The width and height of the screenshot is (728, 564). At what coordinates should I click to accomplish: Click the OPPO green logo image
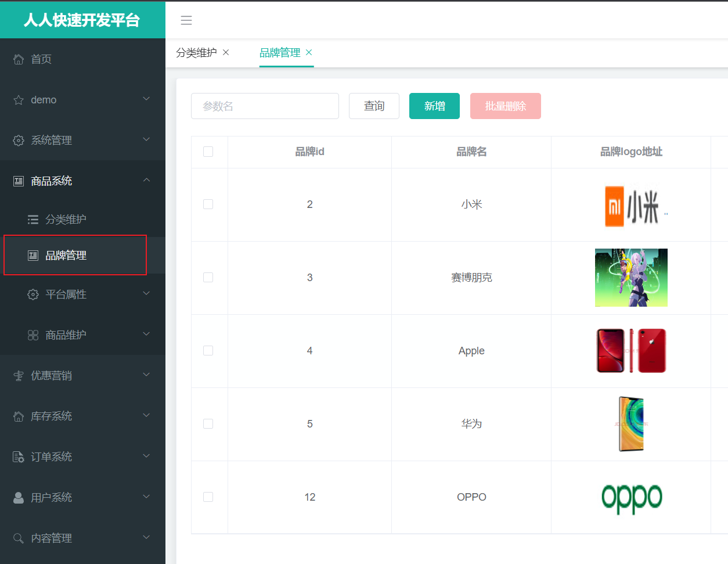click(632, 498)
